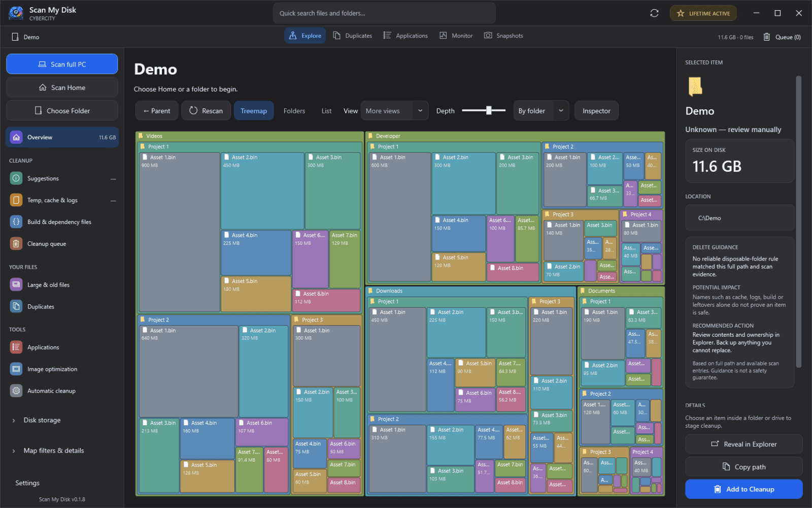Click the Scan Home button

pos(62,87)
